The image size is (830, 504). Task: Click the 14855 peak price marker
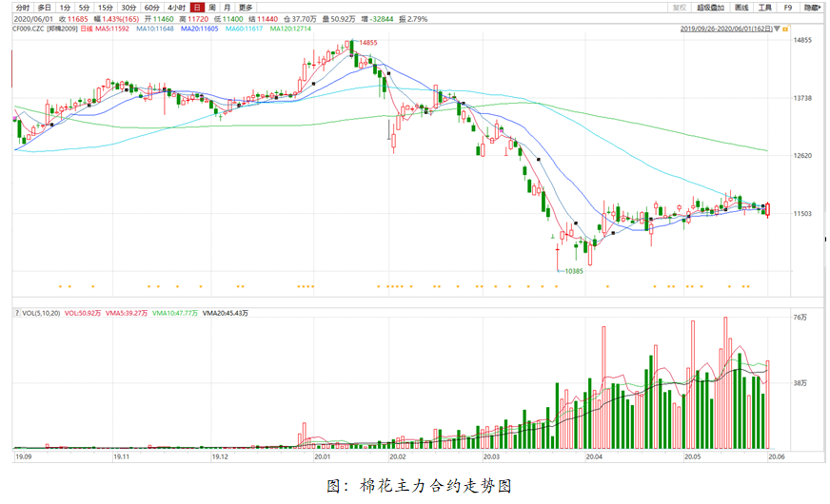click(368, 43)
